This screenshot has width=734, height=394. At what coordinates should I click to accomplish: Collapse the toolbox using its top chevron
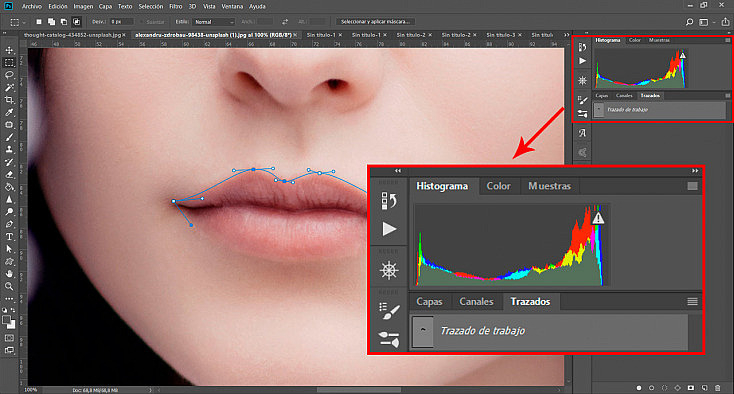pos(5,33)
